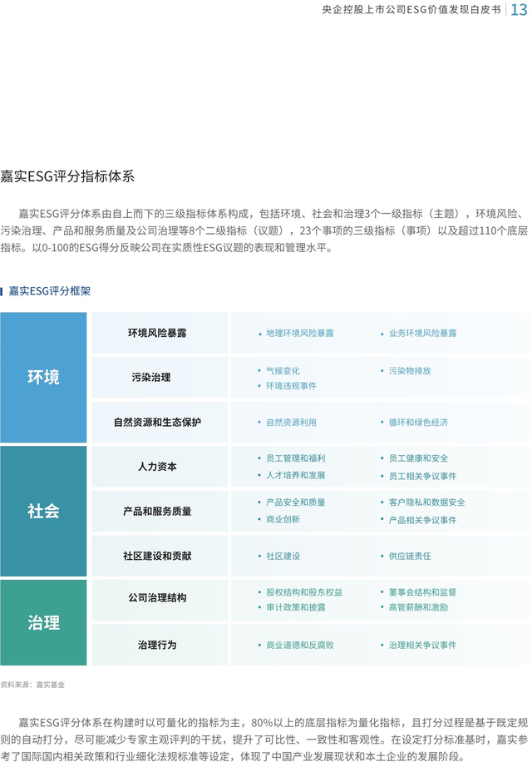This screenshot has width=532, height=762.
Task: Select the item 治理相关争议事件
Action: [x=422, y=646]
